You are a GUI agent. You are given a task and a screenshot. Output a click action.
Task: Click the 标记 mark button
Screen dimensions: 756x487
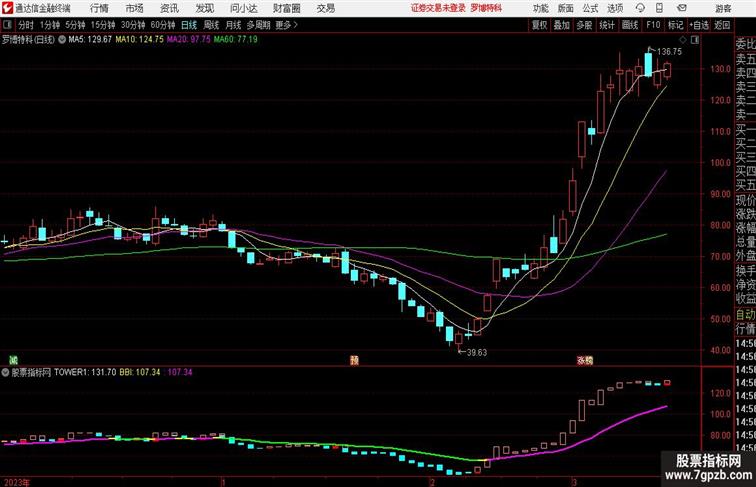(675, 25)
